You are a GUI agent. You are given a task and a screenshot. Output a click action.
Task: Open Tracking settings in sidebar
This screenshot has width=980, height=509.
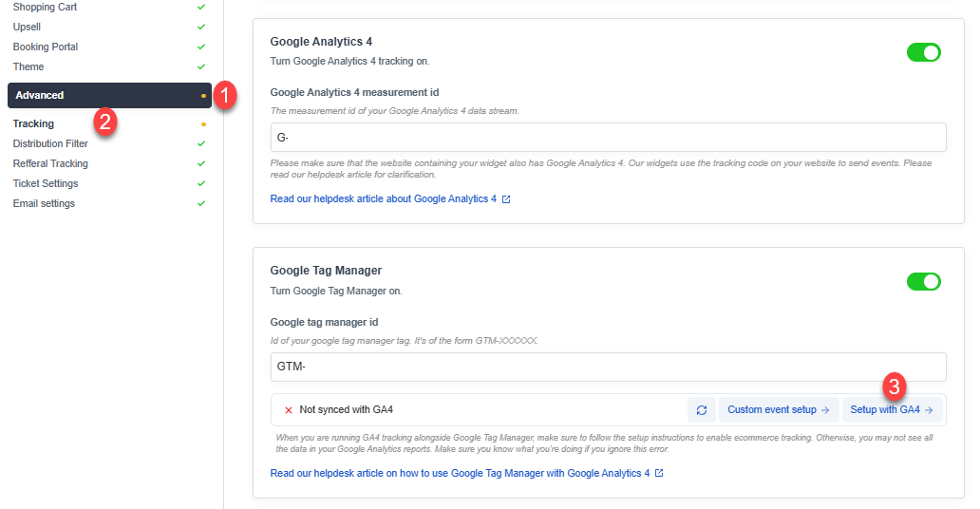coord(33,123)
